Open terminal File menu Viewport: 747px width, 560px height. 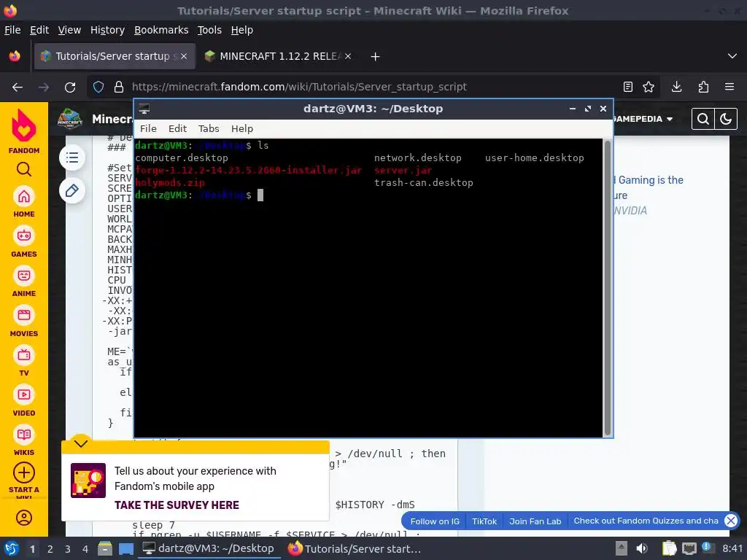[x=148, y=128]
